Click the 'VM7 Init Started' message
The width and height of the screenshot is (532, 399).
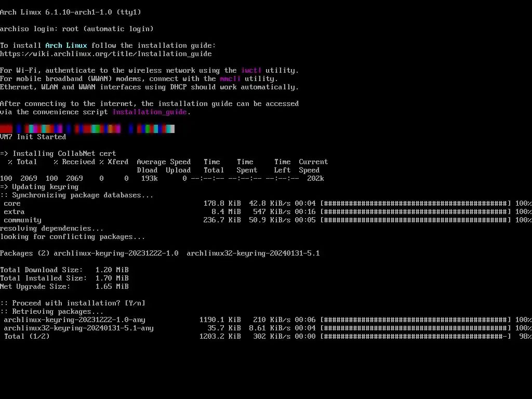[x=33, y=137]
